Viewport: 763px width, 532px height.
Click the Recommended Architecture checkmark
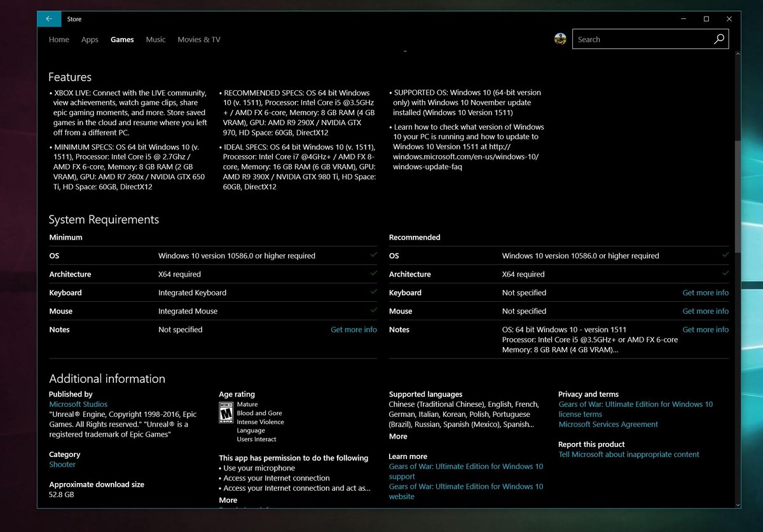pos(725,273)
